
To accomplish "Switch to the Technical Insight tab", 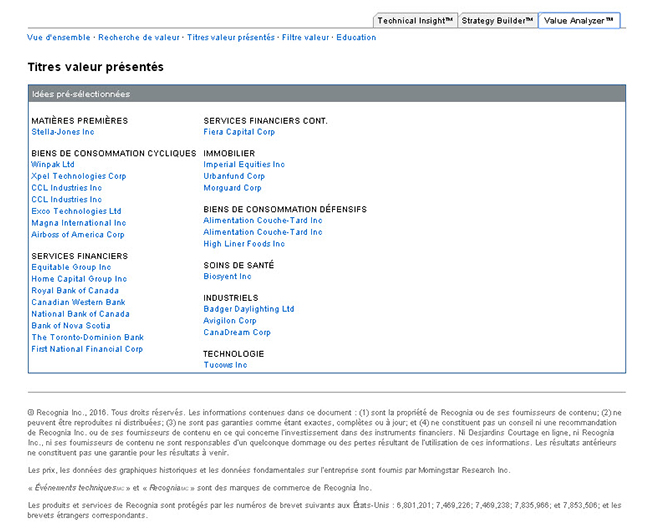I will 415,21.
